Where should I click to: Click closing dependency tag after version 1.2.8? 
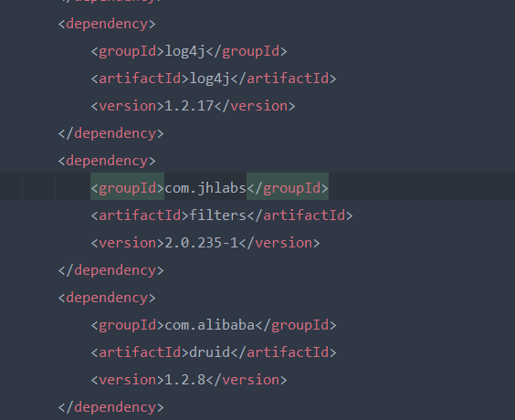coord(111,407)
